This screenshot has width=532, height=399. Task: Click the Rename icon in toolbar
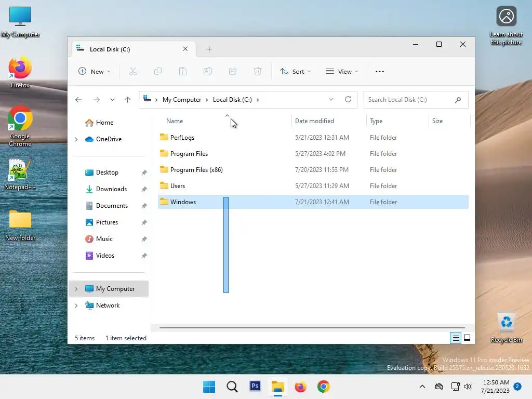(x=208, y=72)
